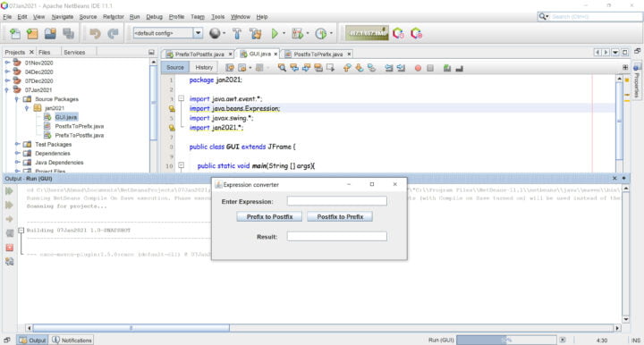Click the lightbulb hint on java.beans.Expression import
This screenshot has width=644, height=345.
click(172, 108)
